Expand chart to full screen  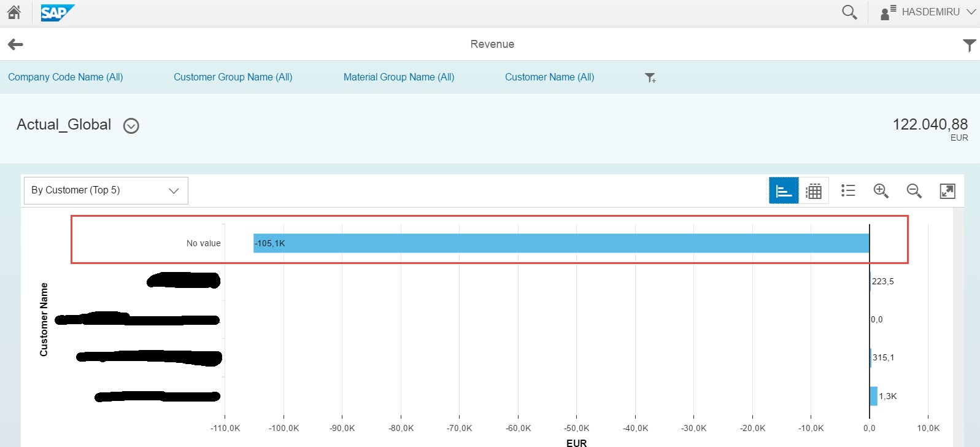pyautogui.click(x=947, y=191)
